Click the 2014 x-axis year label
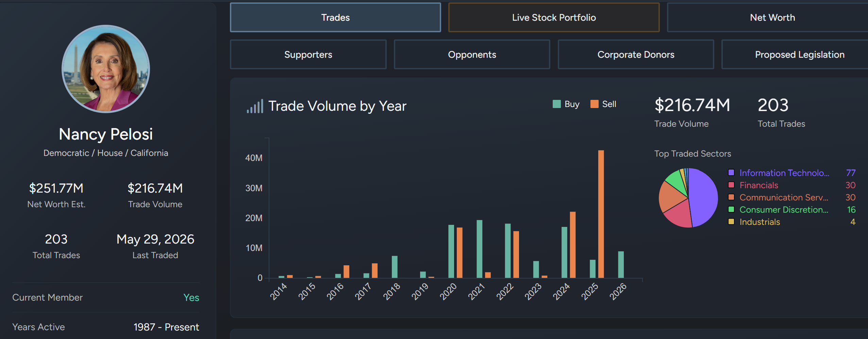The width and height of the screenshot is (868, 339). point(279,291)
